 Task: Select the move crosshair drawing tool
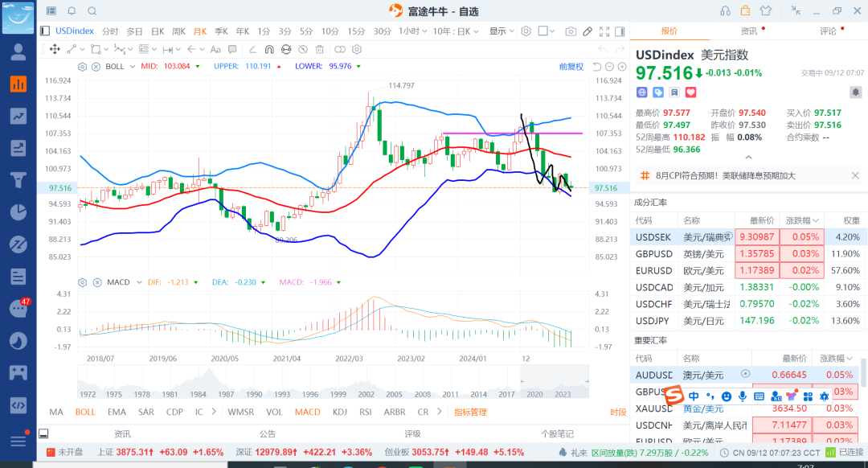click(x=55, y=49)
